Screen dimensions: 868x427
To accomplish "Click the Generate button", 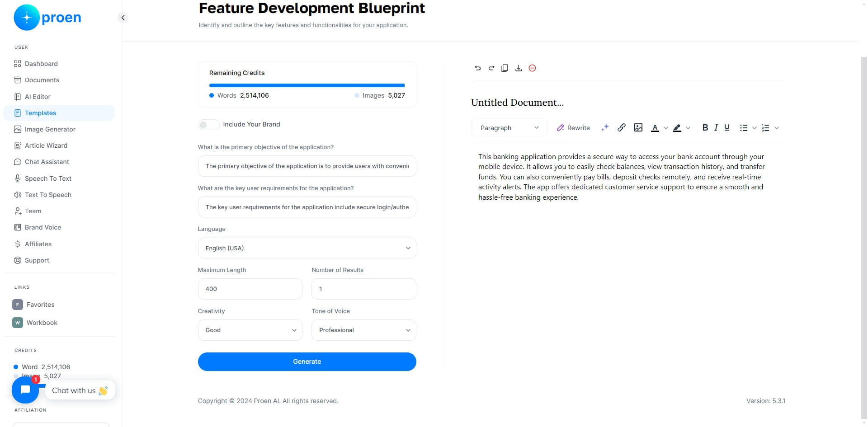I will [307, 361].
